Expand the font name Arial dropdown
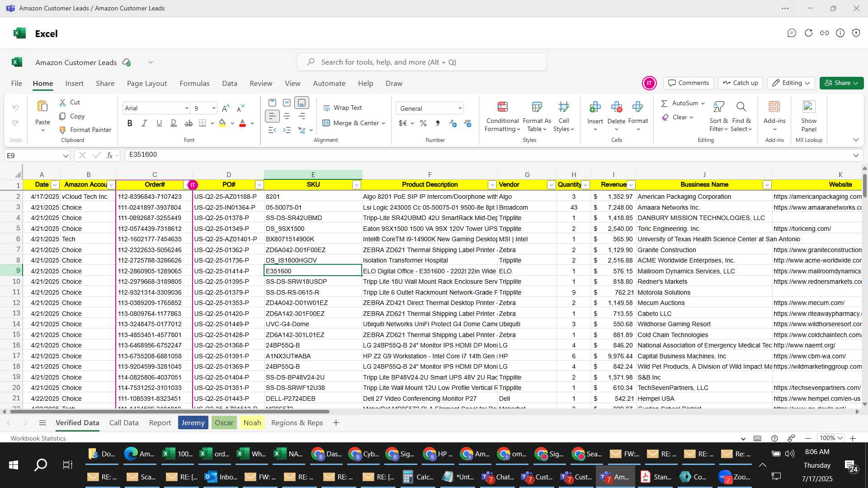 (x=186, y=108)
